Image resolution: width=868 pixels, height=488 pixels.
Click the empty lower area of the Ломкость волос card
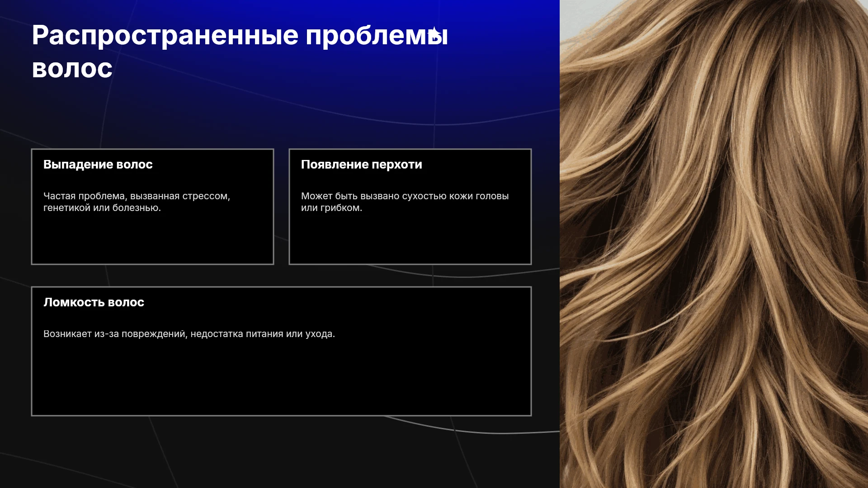pyautogui.click(x=281, y=380)
